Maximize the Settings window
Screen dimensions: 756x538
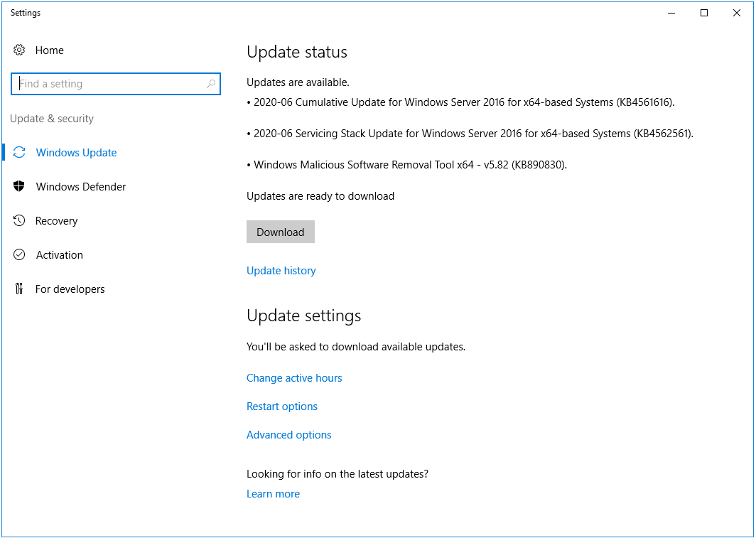(704, 13)
